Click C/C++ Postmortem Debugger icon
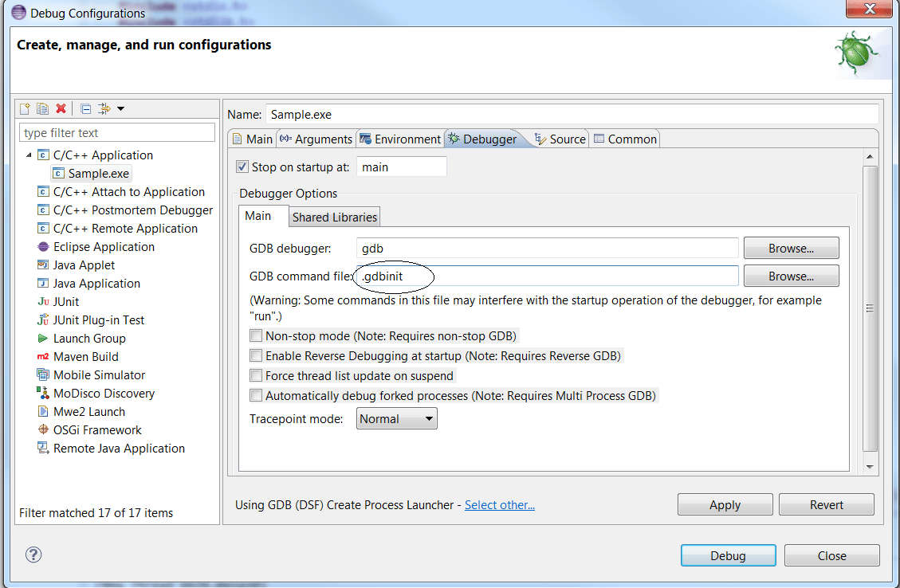 43,210
